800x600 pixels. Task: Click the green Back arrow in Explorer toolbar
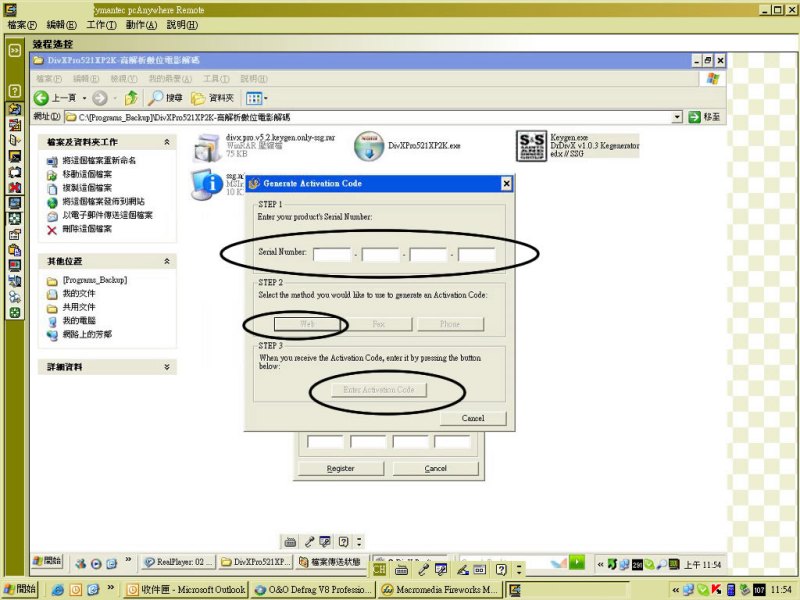41,97
